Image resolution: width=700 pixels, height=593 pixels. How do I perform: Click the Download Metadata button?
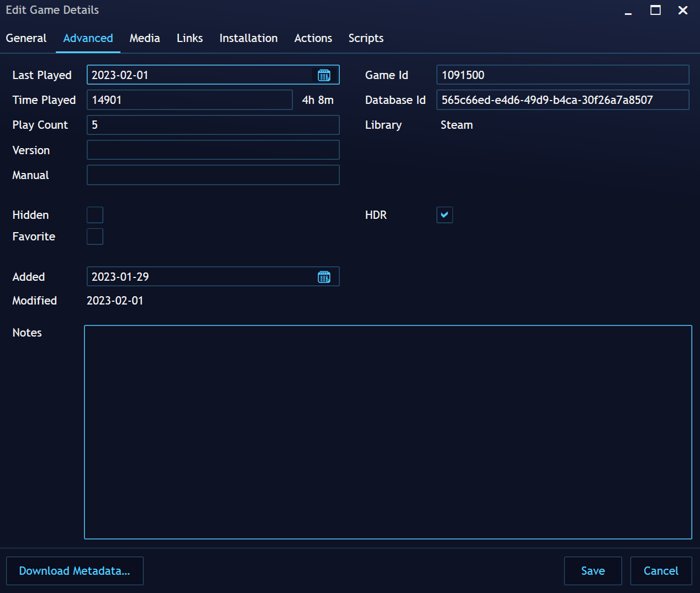[x=75, y=570]
